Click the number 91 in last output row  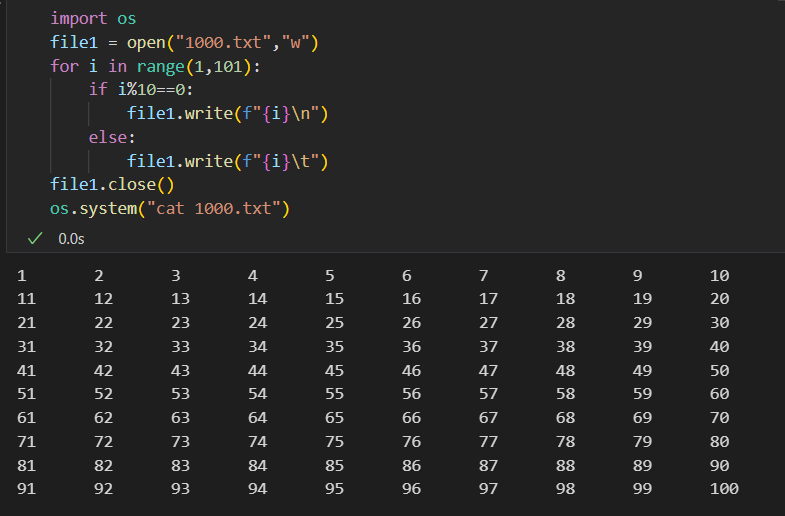27,489
